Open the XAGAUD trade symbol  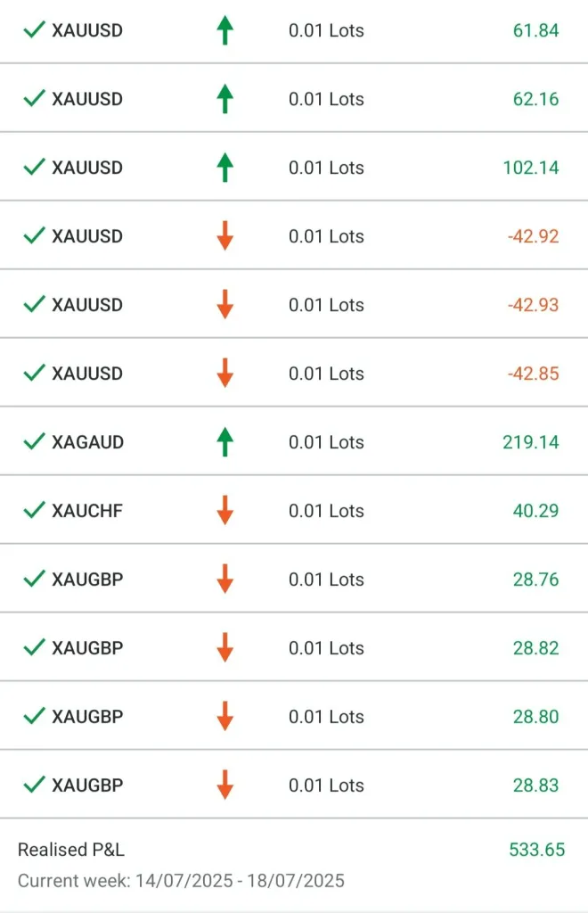(x=87, y=442)
